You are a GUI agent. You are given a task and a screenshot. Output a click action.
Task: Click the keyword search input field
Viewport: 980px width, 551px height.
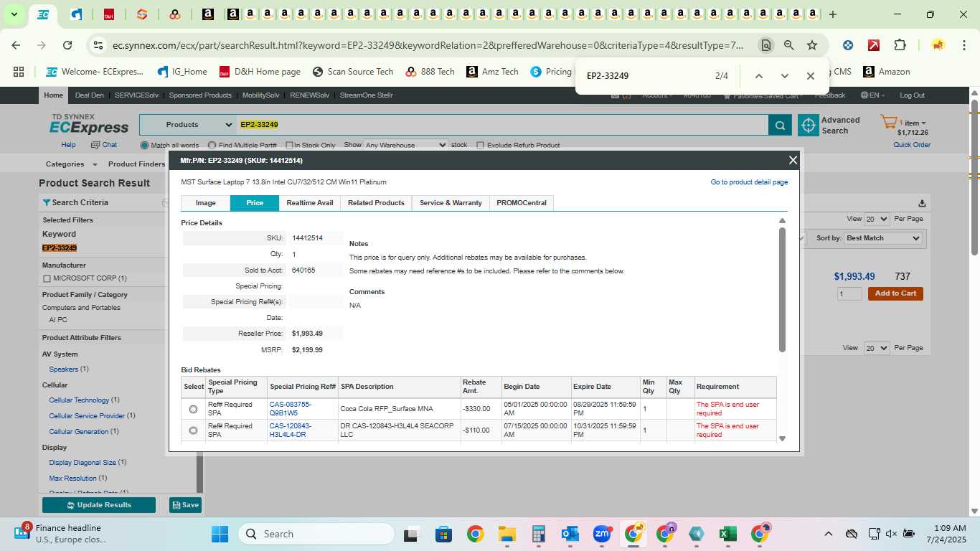pos(502,125)
